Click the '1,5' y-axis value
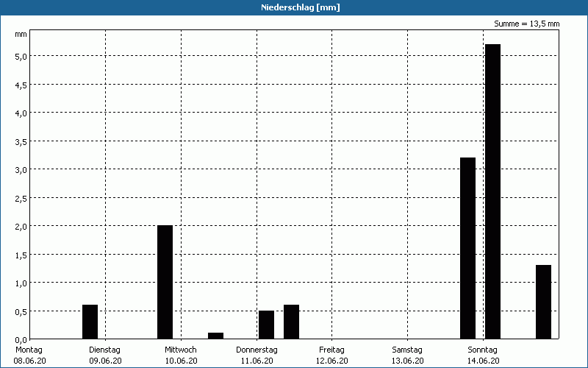 (x=21, y=255)
